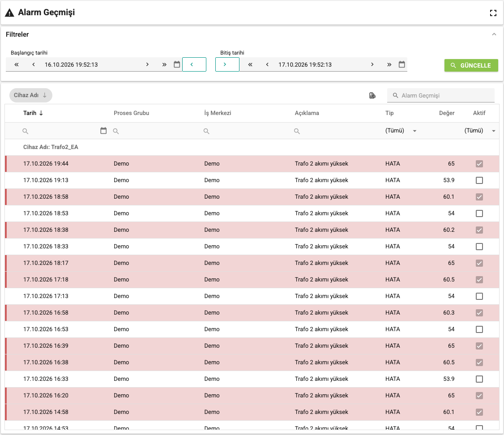504x435 pixels.
Task: Jump start date far forward with double-right arrow
Action: [164, 64]
